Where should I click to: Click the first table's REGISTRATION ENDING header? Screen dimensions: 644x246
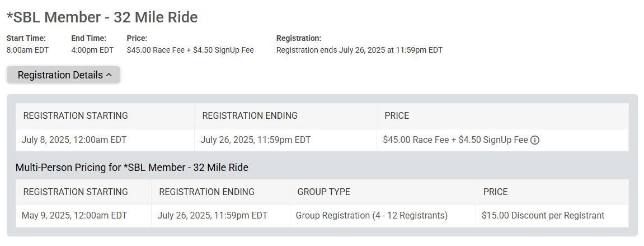250,115
